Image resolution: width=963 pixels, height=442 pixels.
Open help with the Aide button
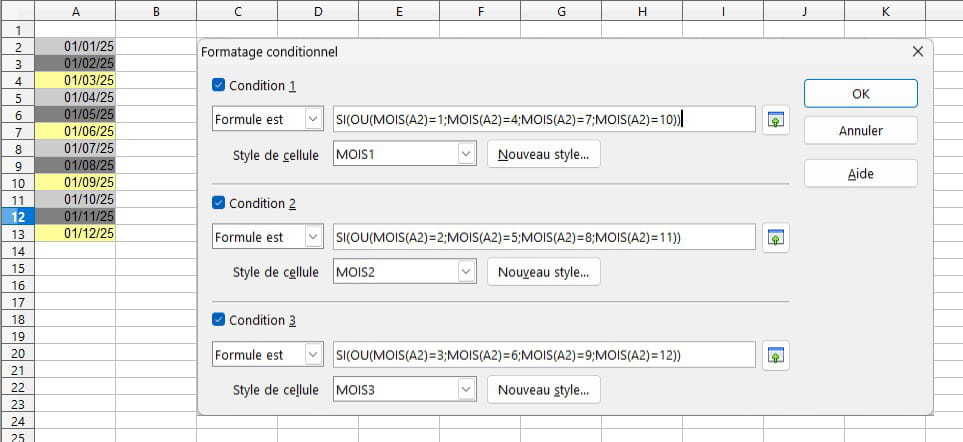[860, 173]
